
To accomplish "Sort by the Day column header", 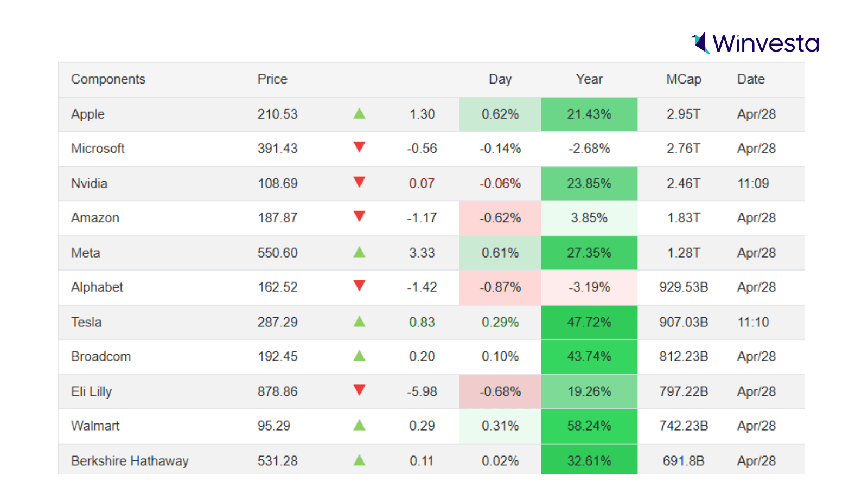I will [x=500, y=79].
